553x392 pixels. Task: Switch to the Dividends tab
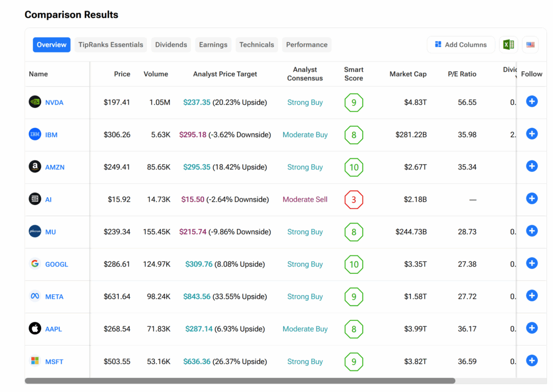pyautogui.click(x=171, y=45)
